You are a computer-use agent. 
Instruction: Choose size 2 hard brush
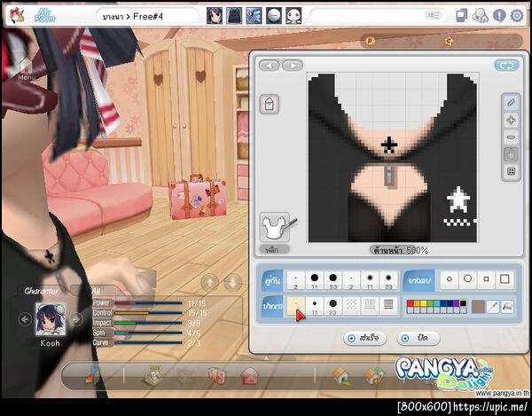[296, 280]
